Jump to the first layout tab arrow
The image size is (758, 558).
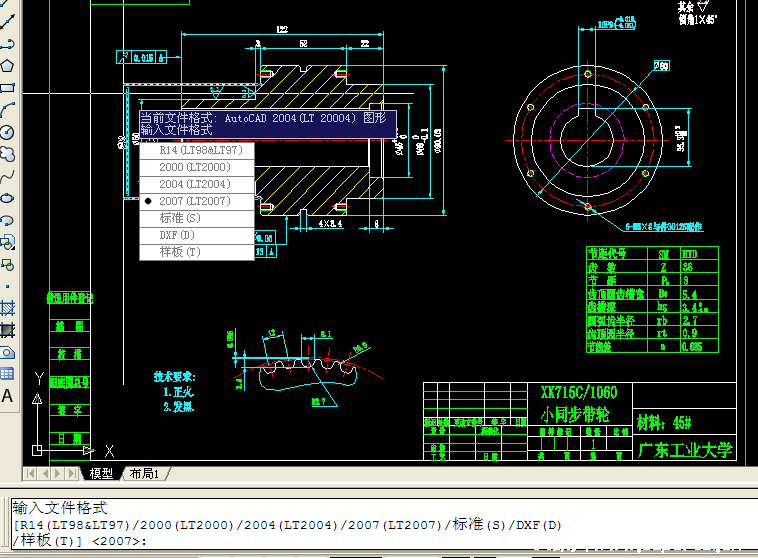click(30, 473)
